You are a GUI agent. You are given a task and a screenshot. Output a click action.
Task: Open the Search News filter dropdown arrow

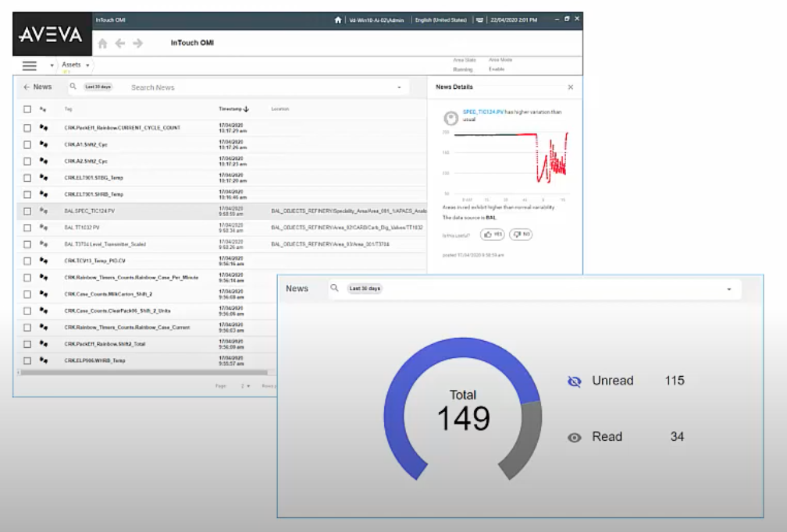pos(399,87)
